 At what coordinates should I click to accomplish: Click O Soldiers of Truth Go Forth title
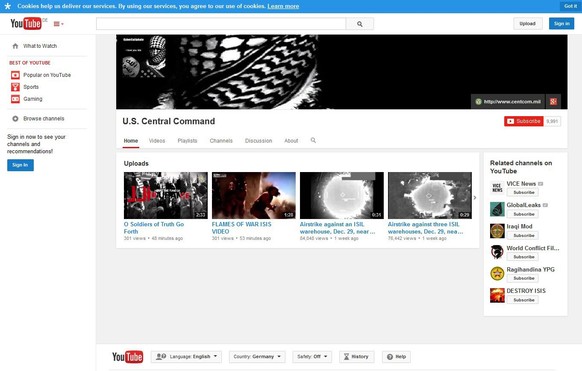(154, 228)
